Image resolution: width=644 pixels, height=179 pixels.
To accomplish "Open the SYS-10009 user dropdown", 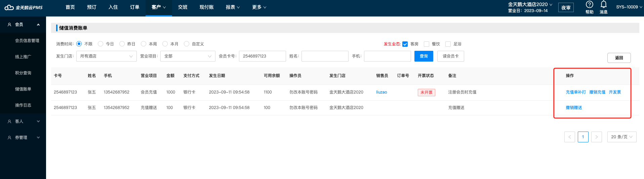I will point(629,7).
